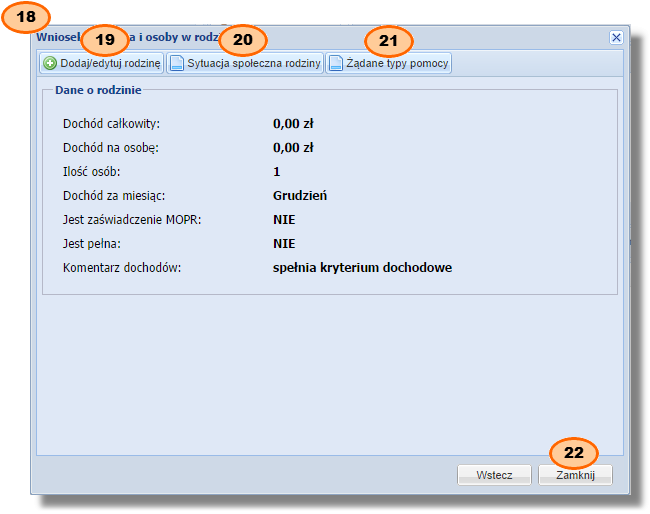
Task: Click the orange callout marker 21
Action: coord(389,40)
